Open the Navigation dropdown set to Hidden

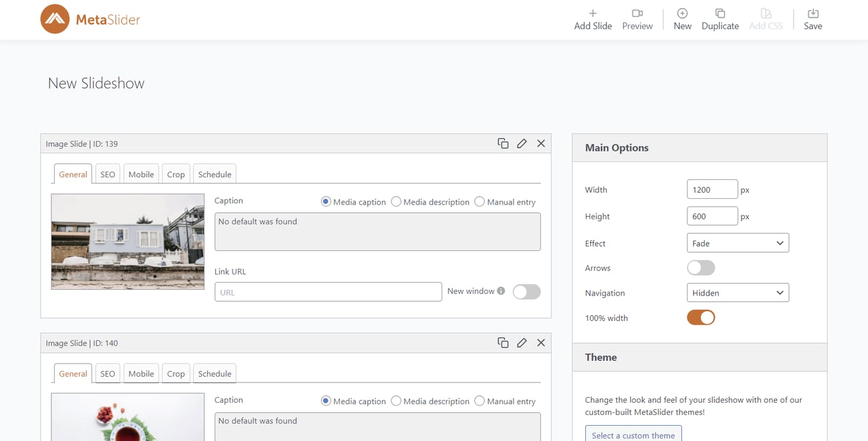737,292
